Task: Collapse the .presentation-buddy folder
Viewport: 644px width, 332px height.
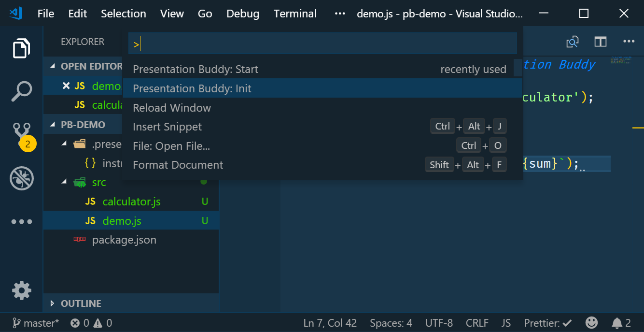Action: (64, 144)
